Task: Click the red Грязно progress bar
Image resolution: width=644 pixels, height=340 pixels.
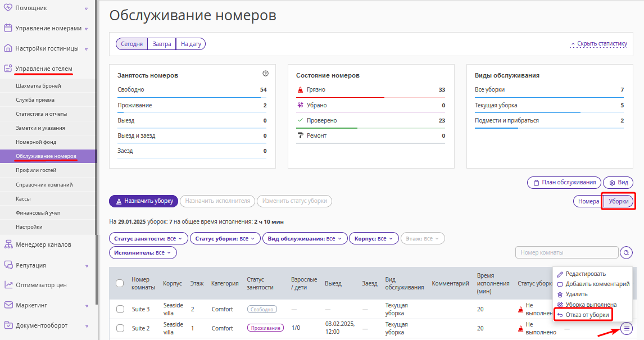Action: [x=340, y=97]
